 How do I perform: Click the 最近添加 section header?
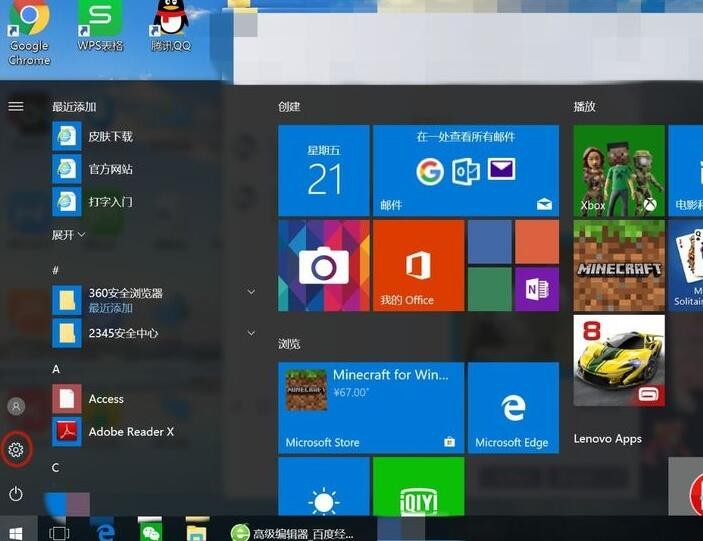click(74, 107)
